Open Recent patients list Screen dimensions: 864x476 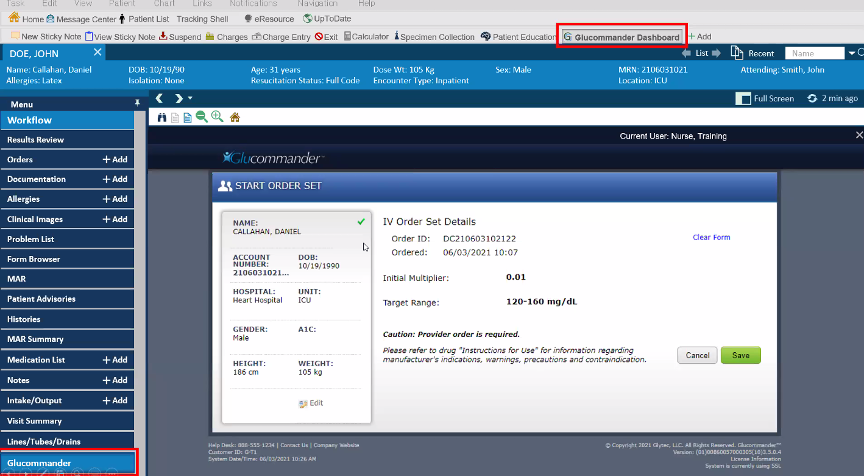click(752, 53)
